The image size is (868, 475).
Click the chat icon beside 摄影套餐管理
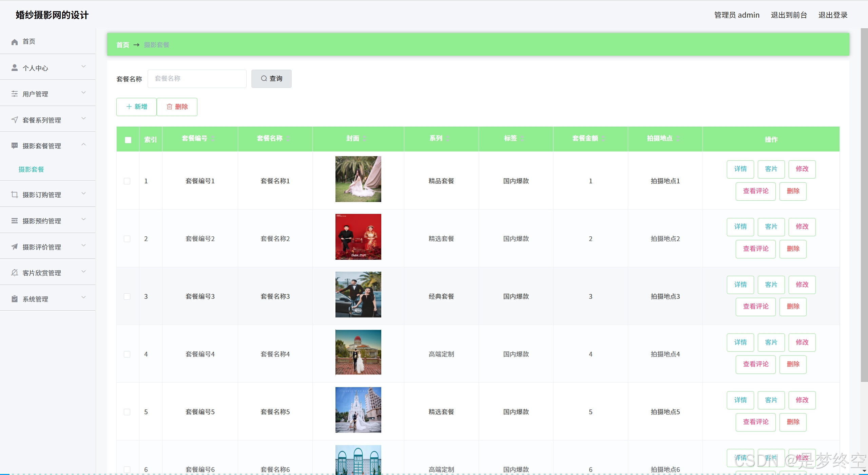click(x=14, y=146)
